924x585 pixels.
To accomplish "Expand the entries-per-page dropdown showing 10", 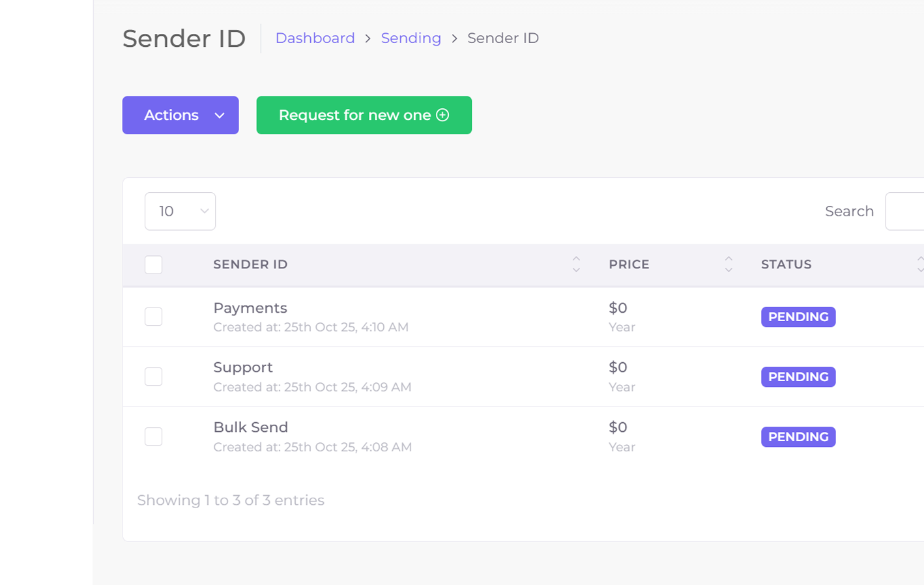I will tap(180, 211).
